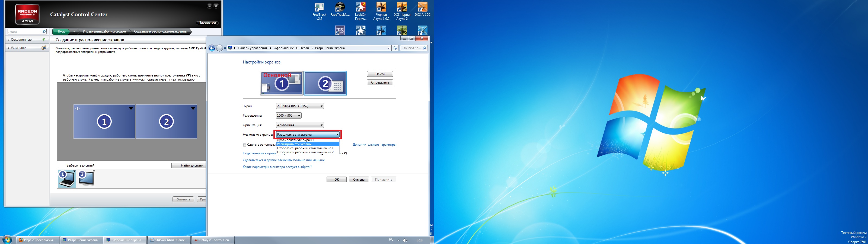Open the Windows Start menu
Viewport: 868px width, 249px height.
[7, 240]
